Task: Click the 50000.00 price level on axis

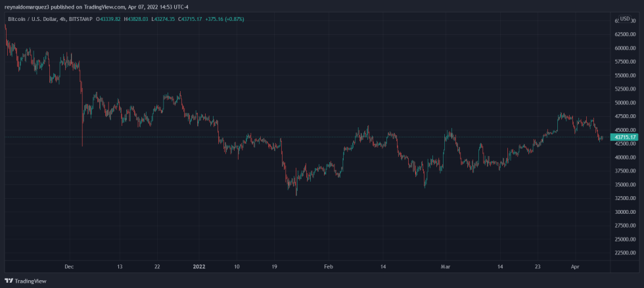Action: (x=624, y=103)
